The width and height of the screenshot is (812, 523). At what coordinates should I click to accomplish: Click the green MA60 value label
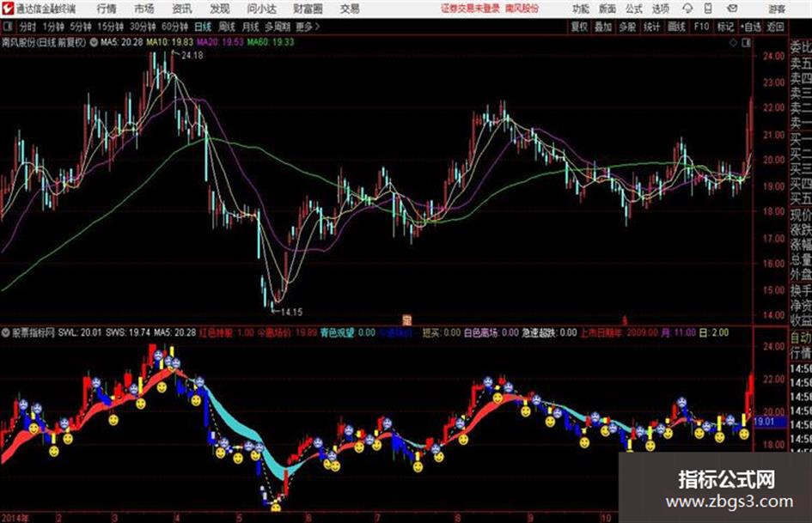tap(271, 42)
